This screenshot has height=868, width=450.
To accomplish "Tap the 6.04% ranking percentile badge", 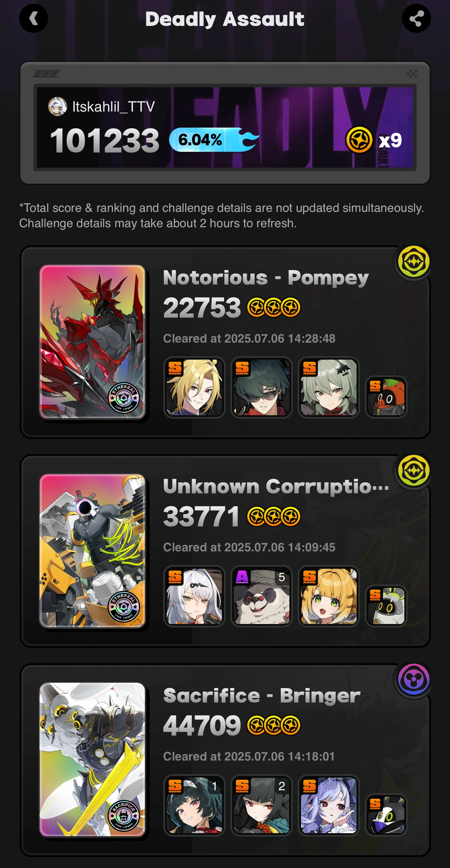I will [x=214, y=140].
